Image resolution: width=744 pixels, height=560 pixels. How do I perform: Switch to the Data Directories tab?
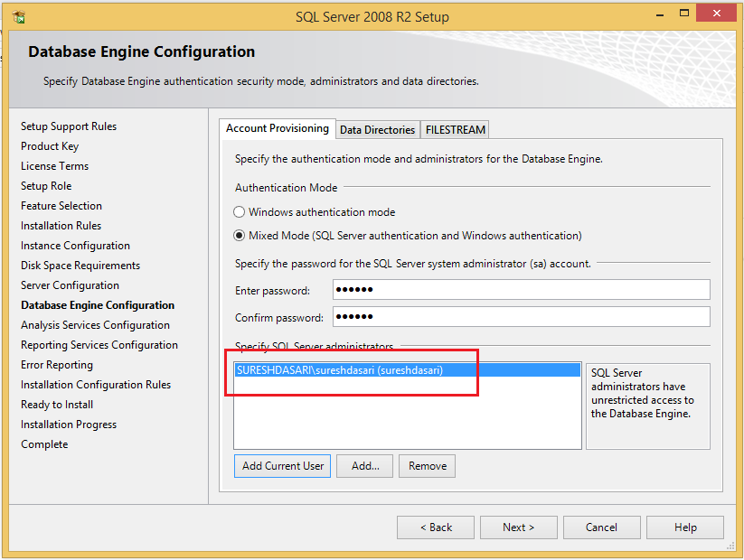(x=377, y=128)
